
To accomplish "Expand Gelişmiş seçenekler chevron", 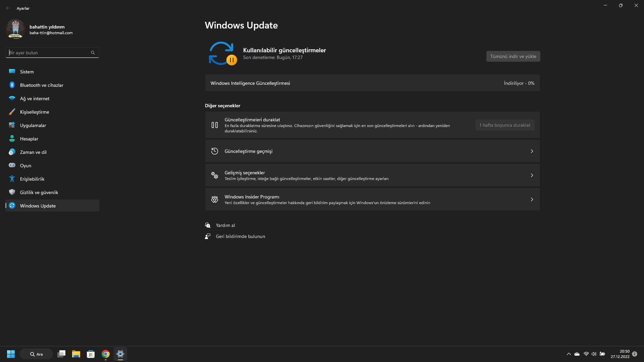I will [532, 176].
